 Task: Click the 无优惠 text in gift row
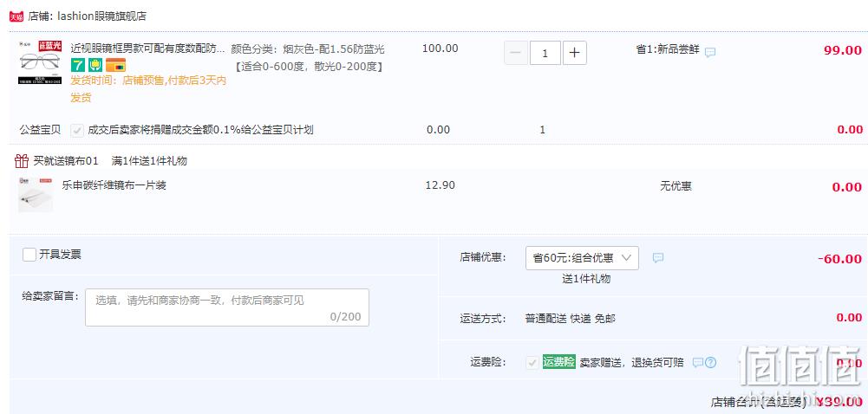(x=675, y=186)
